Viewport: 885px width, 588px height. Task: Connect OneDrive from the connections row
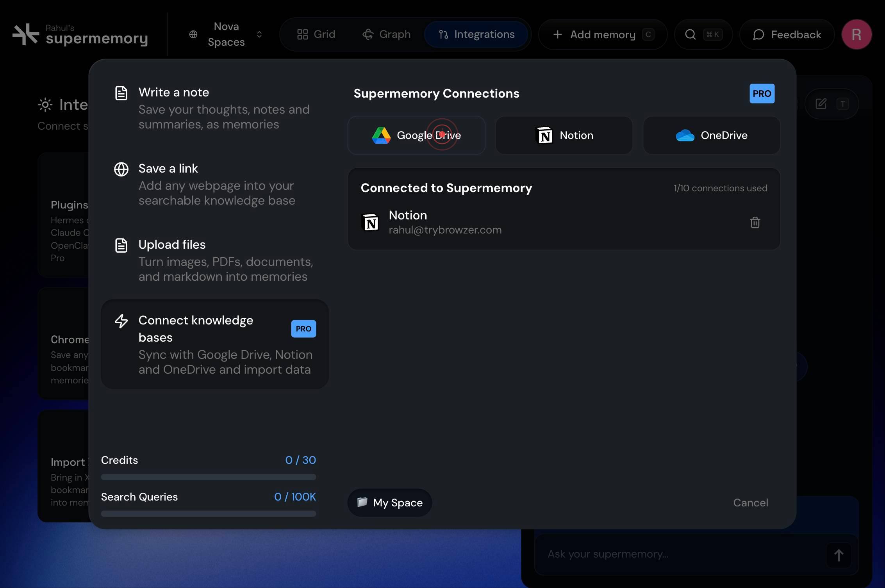[712, 135]
